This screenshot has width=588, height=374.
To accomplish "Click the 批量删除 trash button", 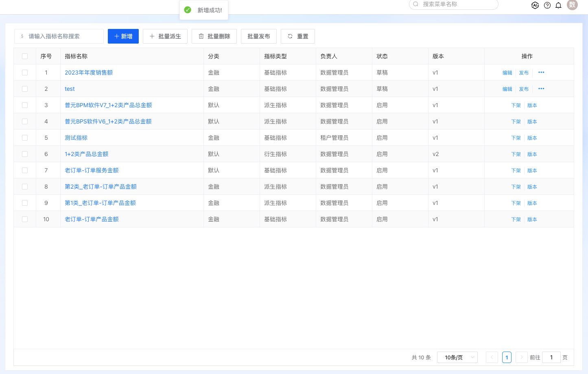I will click(214, 36).
